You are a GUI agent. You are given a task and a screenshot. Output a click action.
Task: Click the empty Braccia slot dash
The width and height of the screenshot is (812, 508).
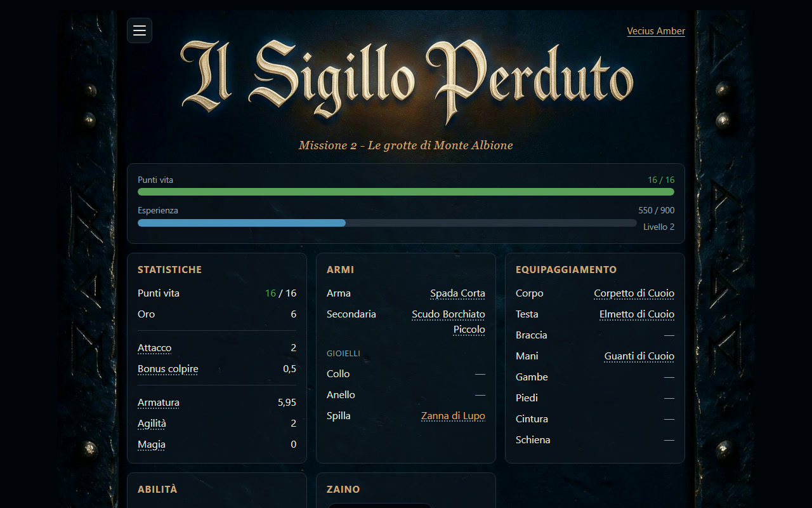[669, 335]
